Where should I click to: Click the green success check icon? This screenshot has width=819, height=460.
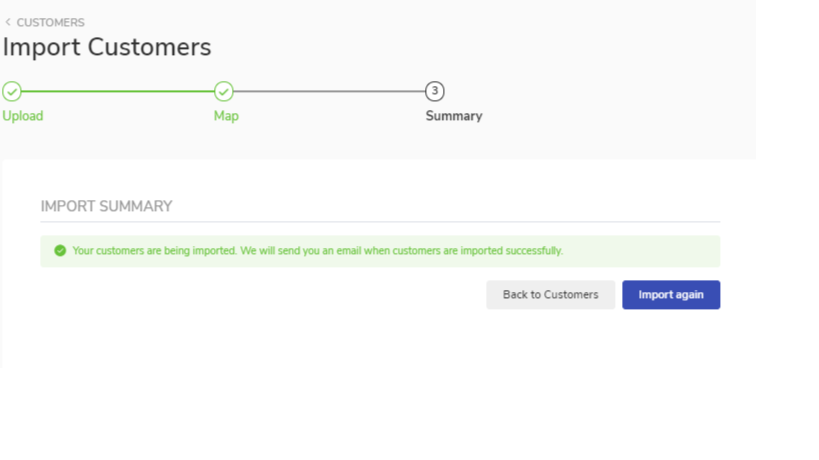(x=60, y=251)
